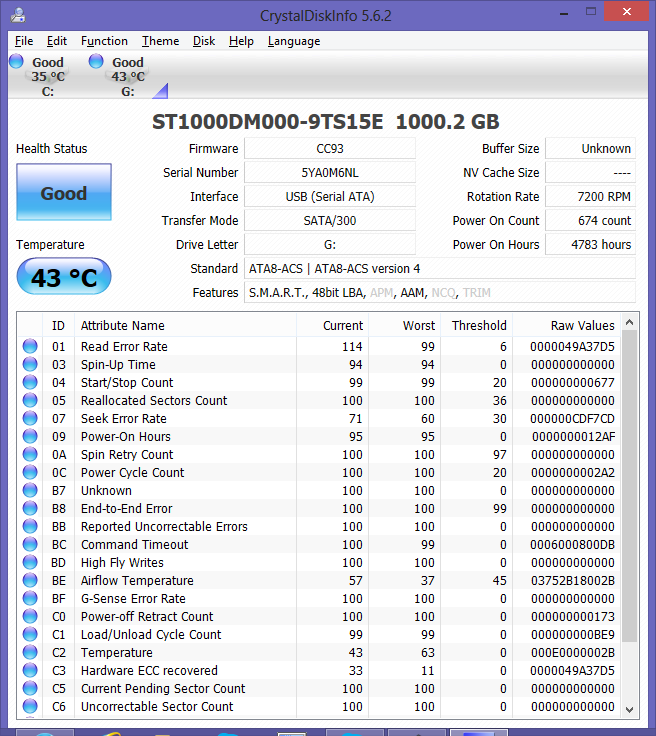Click the Features field listing S.M.A.R.T.
The height and width of the screenshot is (736, 656).
440,292
